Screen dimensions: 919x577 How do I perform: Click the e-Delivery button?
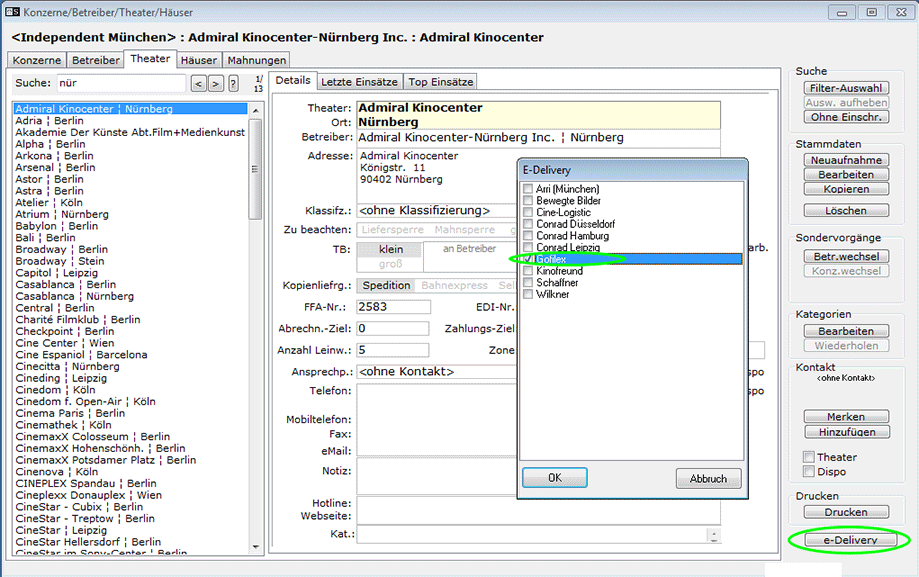point(849,541)
